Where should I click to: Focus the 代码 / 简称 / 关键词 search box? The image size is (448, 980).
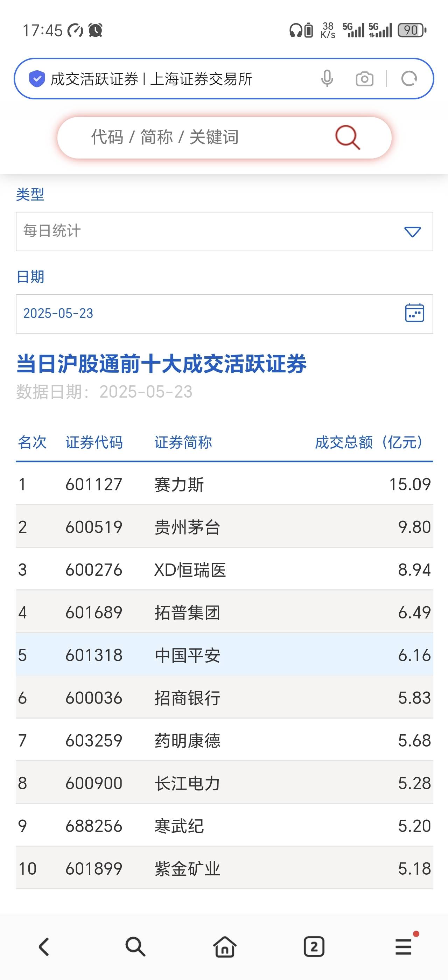pos(224,137)
